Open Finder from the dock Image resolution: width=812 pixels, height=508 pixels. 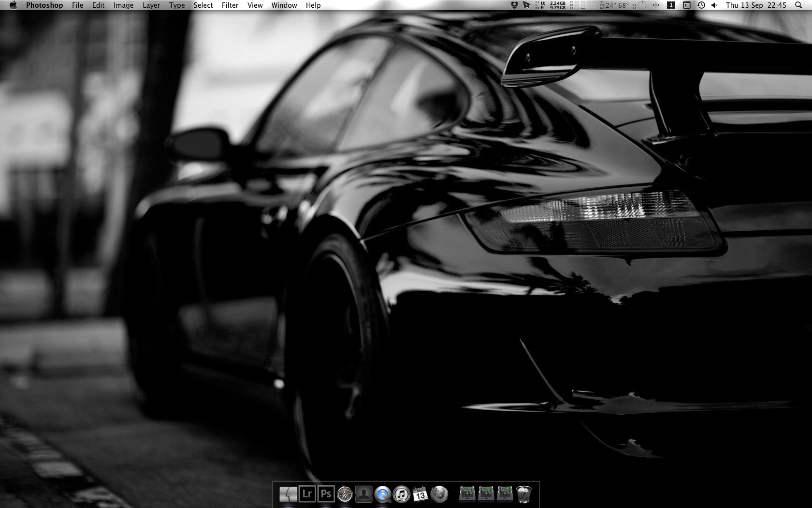[x=288, y=494]
